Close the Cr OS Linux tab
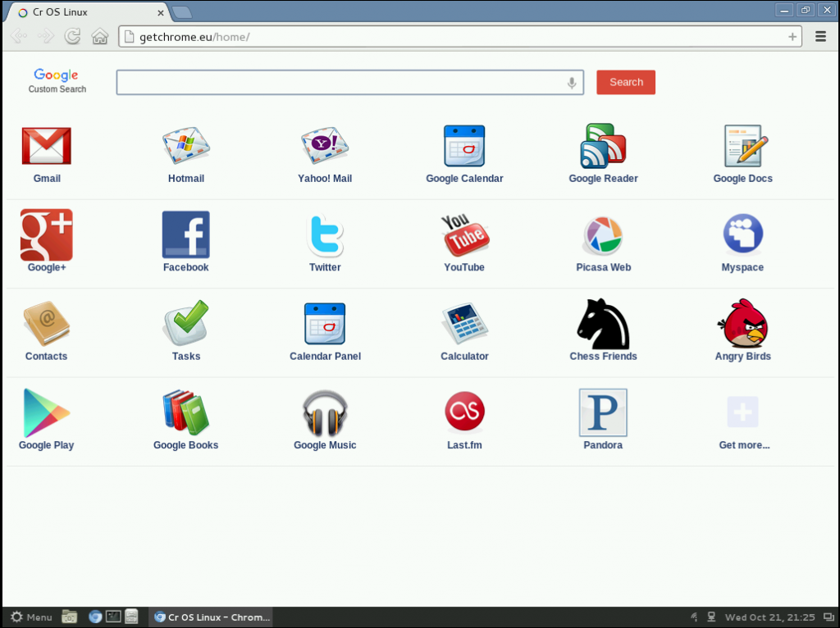This screenshot has width=840, height=628. [x=160, y=12]
